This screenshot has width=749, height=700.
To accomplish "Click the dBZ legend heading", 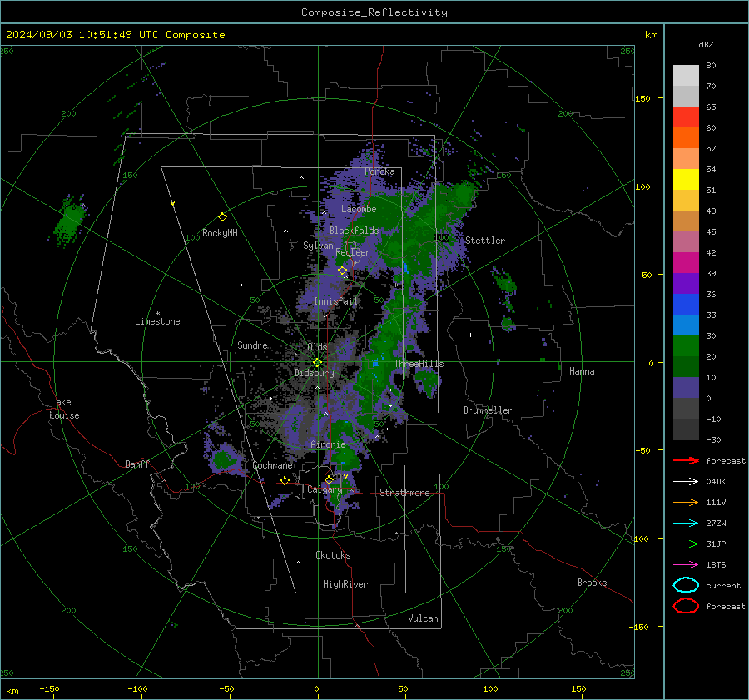I will tap(706, 44).
